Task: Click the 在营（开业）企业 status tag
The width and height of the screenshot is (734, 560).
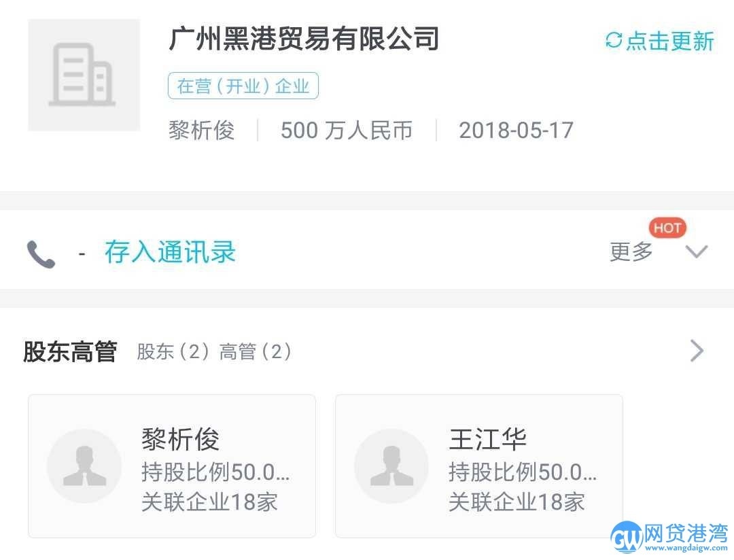Action: point(243,86)
